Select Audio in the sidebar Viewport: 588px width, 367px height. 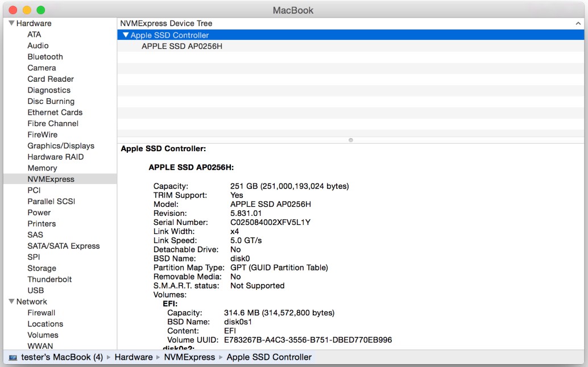pos(38,45)
